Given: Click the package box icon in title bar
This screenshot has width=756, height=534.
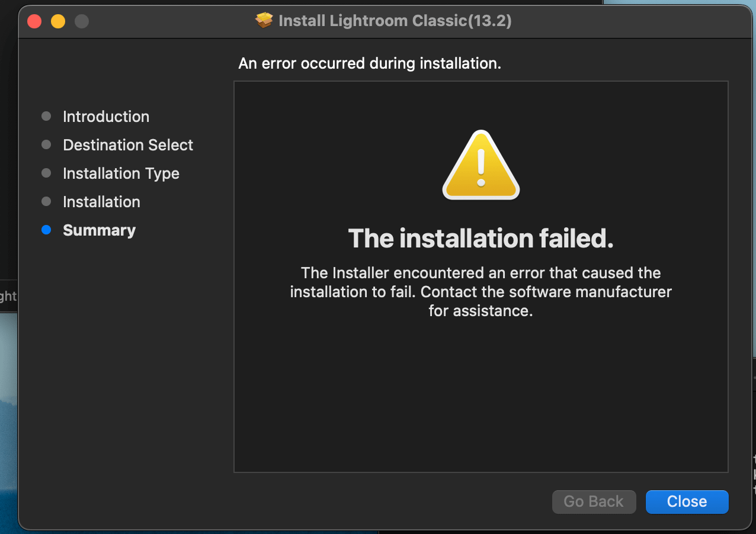Looking at the screenshot, I should pyautogui.click(x=264, y=21).
